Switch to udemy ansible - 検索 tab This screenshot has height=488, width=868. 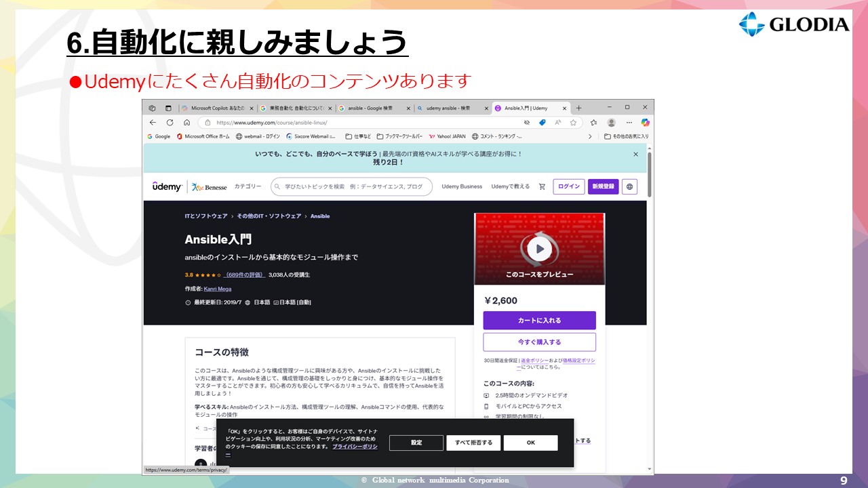[453, 108]
